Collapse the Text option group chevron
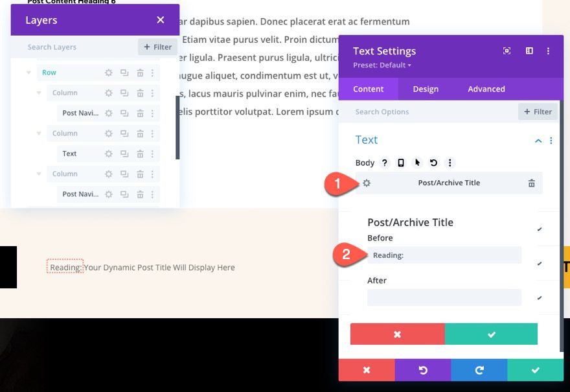This screenshot has height=392, width=570. [x=538, y=141]
